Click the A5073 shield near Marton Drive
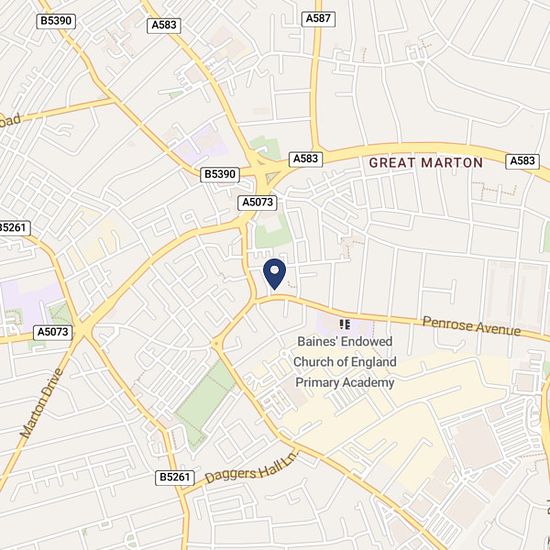550x550 pixels. click(x=53, y=332)
